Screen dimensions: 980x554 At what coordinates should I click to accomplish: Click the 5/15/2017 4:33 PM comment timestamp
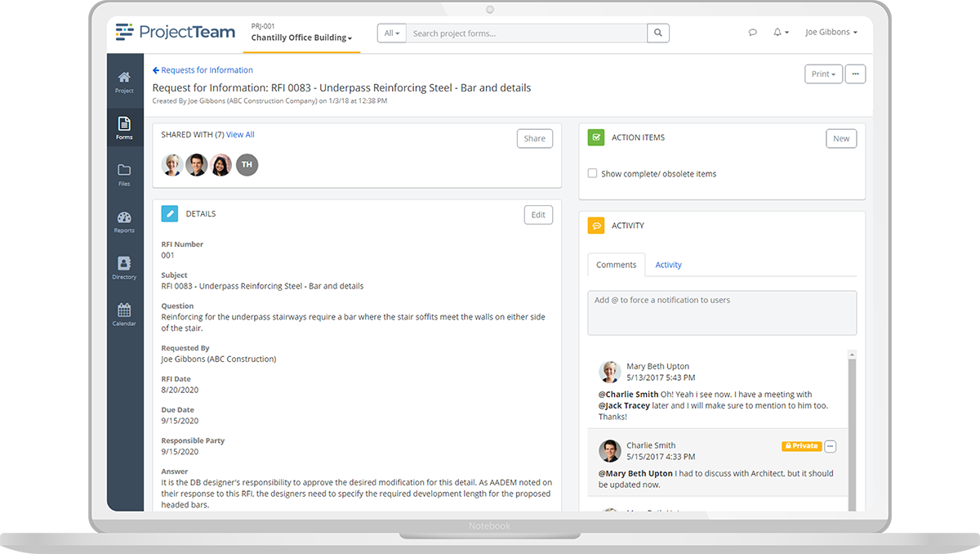pos(661,457)
